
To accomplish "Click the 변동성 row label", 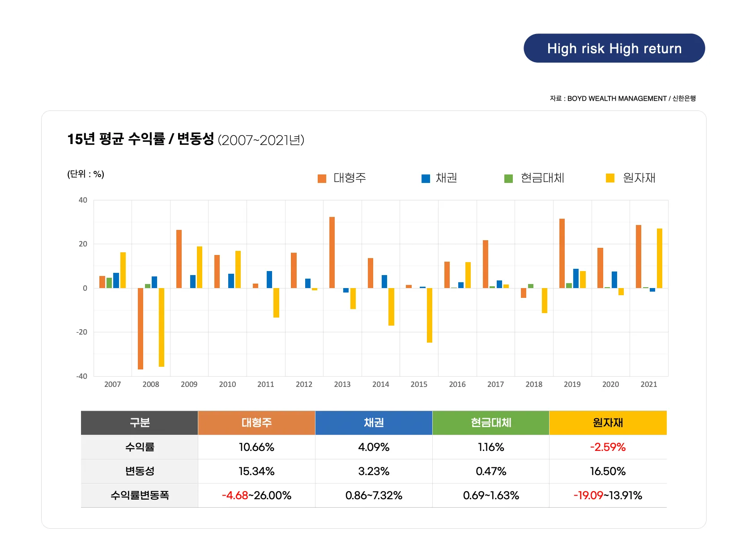I will click(x=140, y=471).
